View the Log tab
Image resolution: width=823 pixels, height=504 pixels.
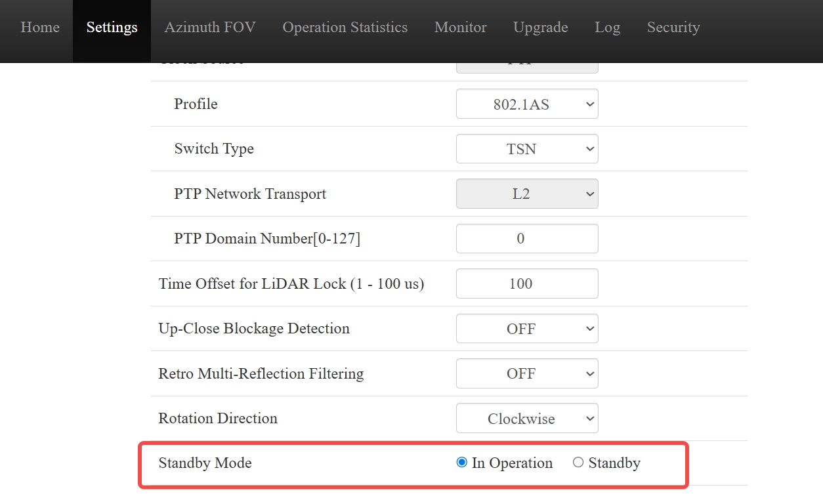(607, 28)
